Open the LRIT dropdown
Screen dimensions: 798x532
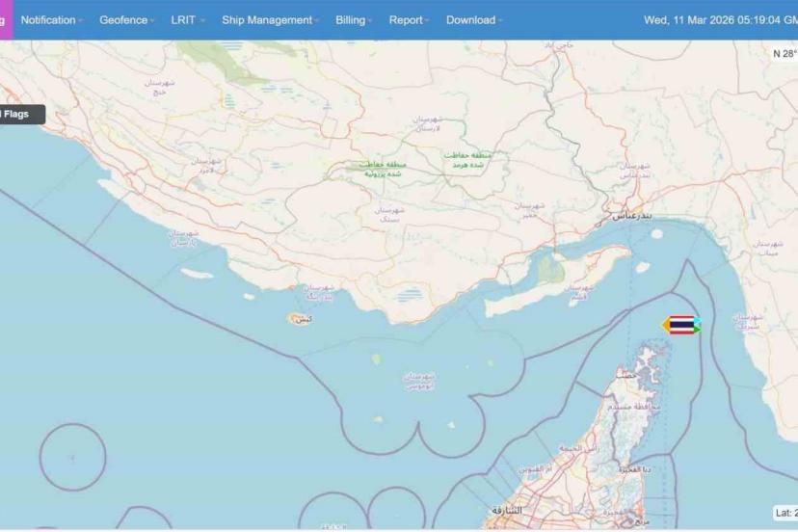click(188, 19)
